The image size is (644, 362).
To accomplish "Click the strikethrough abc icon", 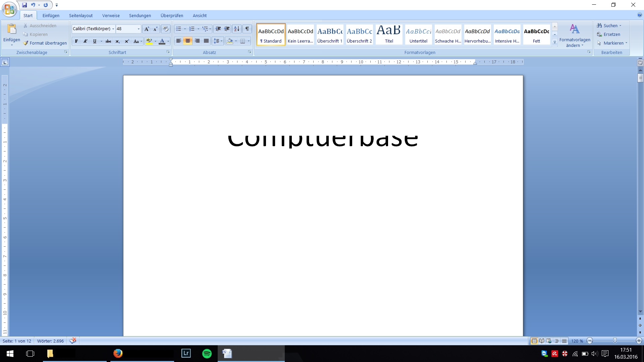I will click(108, 41).
